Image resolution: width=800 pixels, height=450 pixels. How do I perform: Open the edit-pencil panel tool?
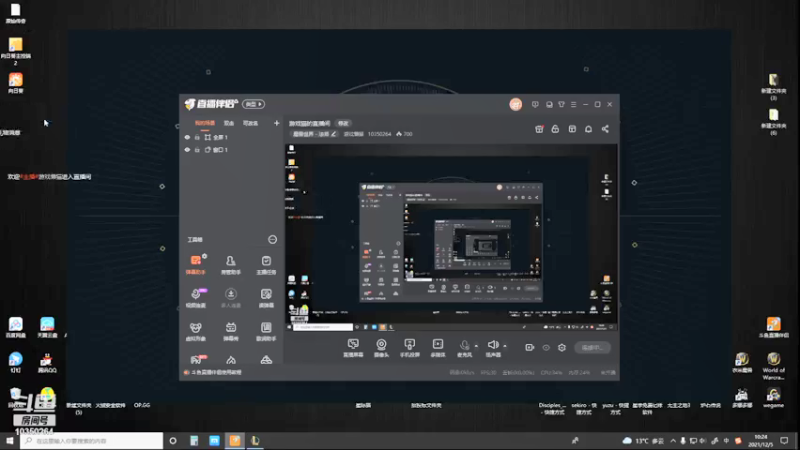[x=266, y=297]
